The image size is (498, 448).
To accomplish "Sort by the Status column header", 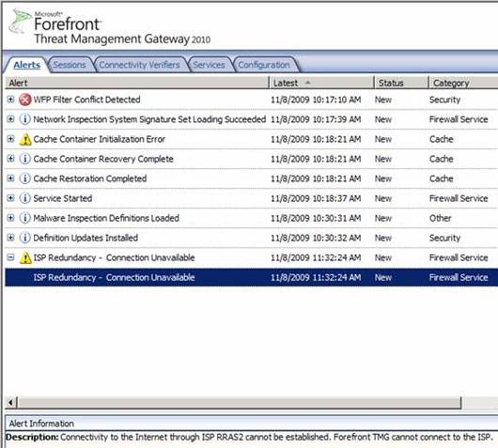I will point(401,83).
